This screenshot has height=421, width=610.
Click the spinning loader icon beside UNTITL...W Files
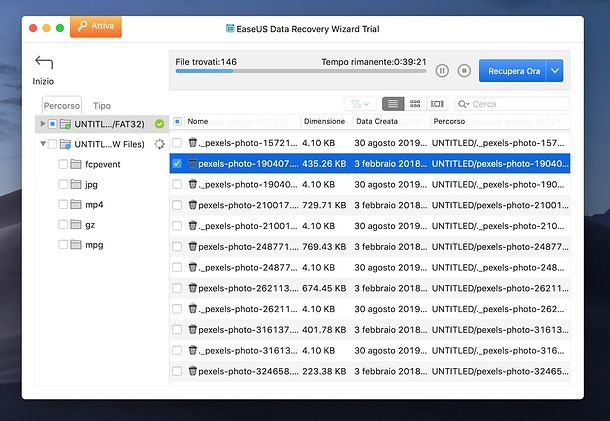tap(160, 144)
